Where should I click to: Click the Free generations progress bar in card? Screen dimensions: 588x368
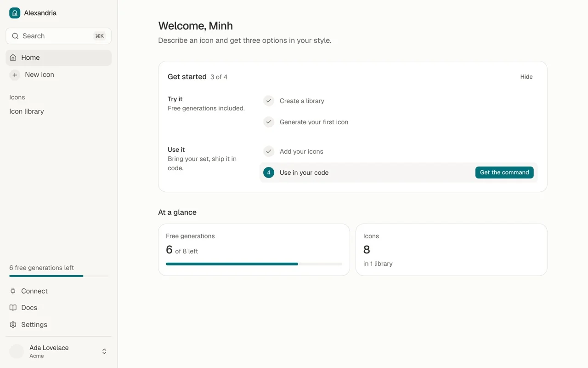click(x=254, y=264)
